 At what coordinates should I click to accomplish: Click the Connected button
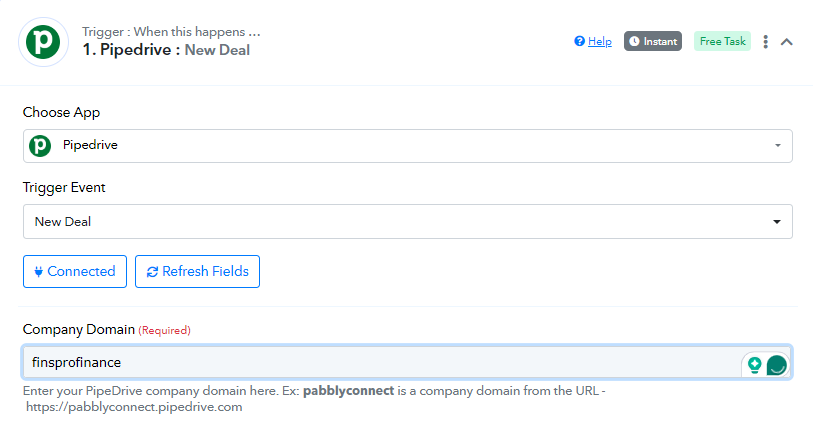pos(75,271)
